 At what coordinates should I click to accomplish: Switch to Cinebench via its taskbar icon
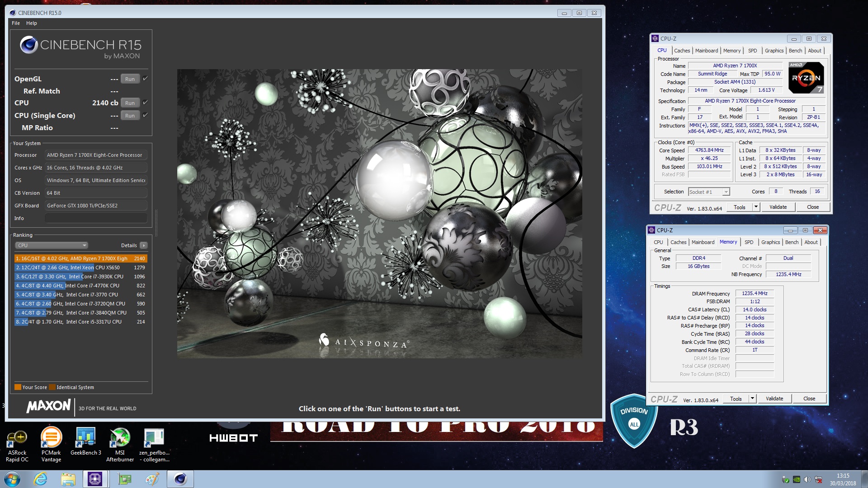tap(180, 479)
